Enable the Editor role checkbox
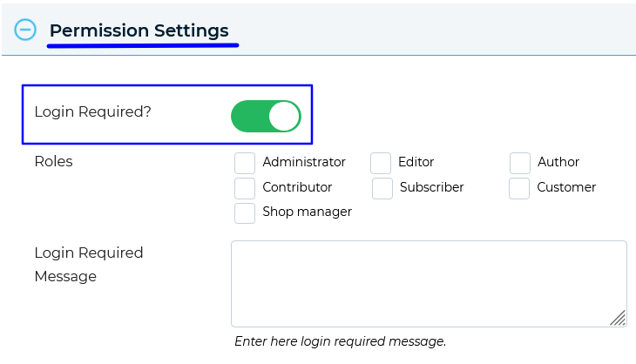This screenshot has height=364, width=636. (x=381, y=163)
